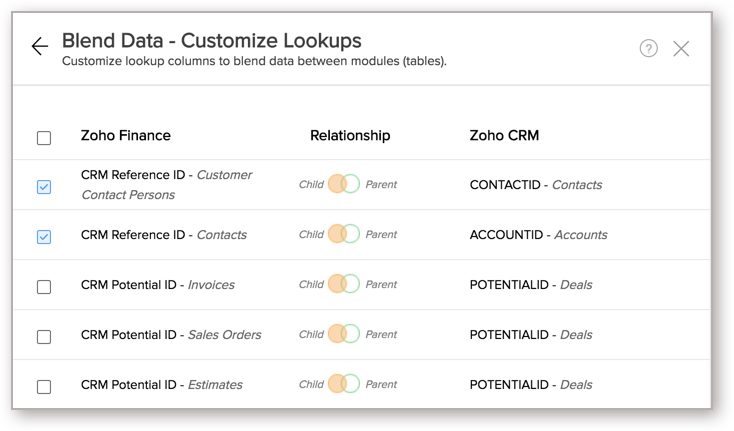
Task: Check the CRM Potential ID - Invoices checkbox
Action: (x=44, y=287)
